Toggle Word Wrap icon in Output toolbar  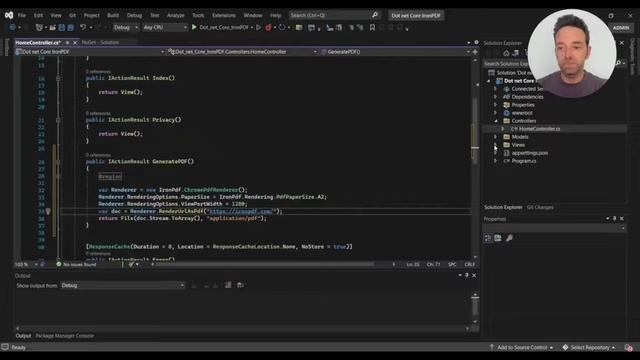(x=240, y=285)
